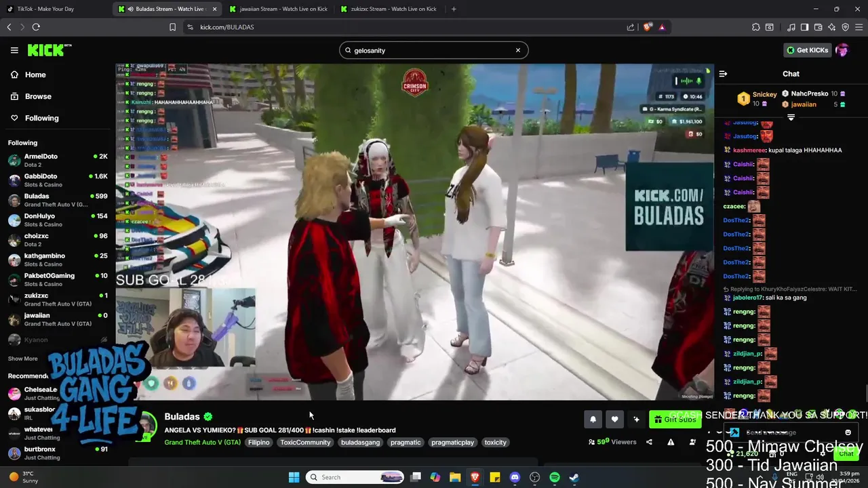Select the ToxicCommunity tag

(x=305, y=443)
